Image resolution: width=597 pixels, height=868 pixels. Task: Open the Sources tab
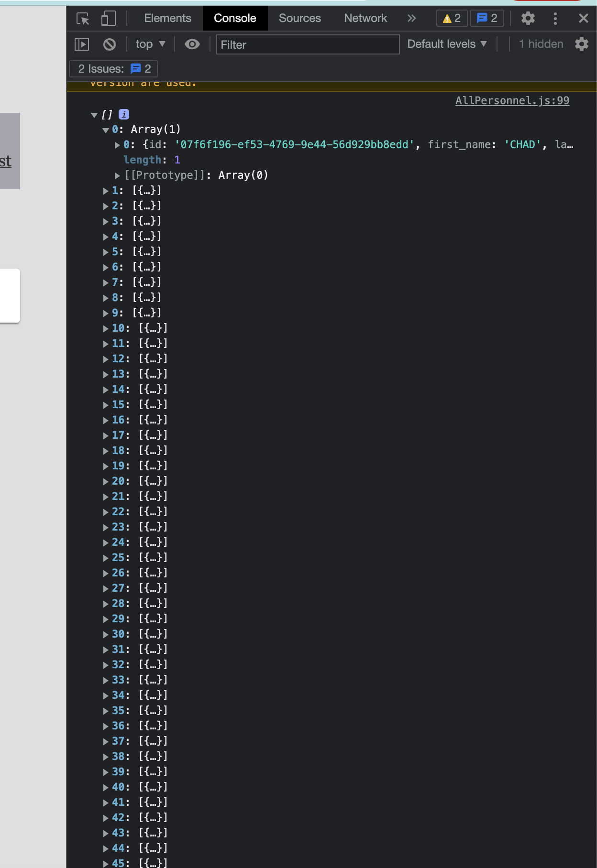tap(300, 18)
